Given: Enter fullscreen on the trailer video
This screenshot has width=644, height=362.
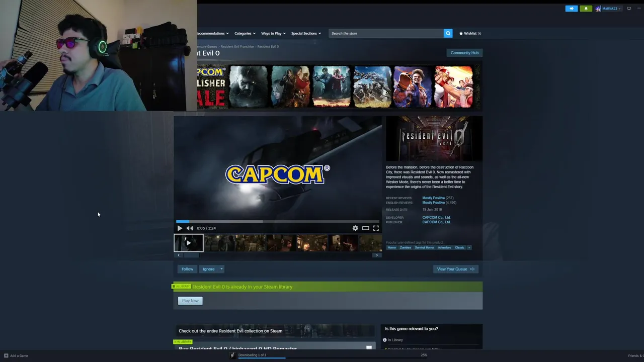Looking at the screenshot, I should 376,228.
